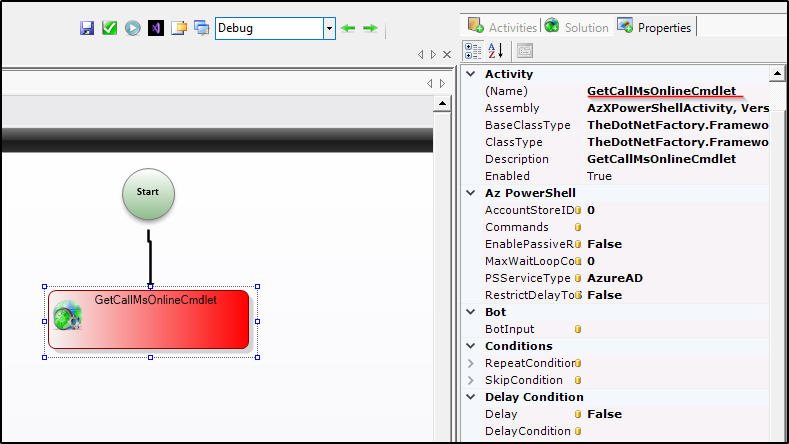This screenshot has height=444, width=789.
Task: Click the BotInput binding marker icon
Action: (x=578, y=329)
